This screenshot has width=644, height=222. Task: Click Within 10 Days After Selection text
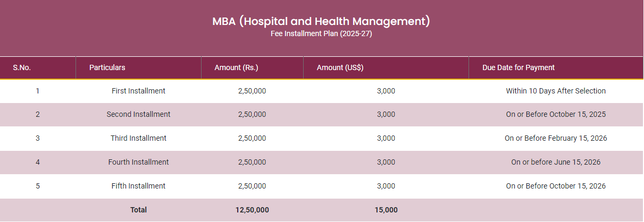pos(556,91)
